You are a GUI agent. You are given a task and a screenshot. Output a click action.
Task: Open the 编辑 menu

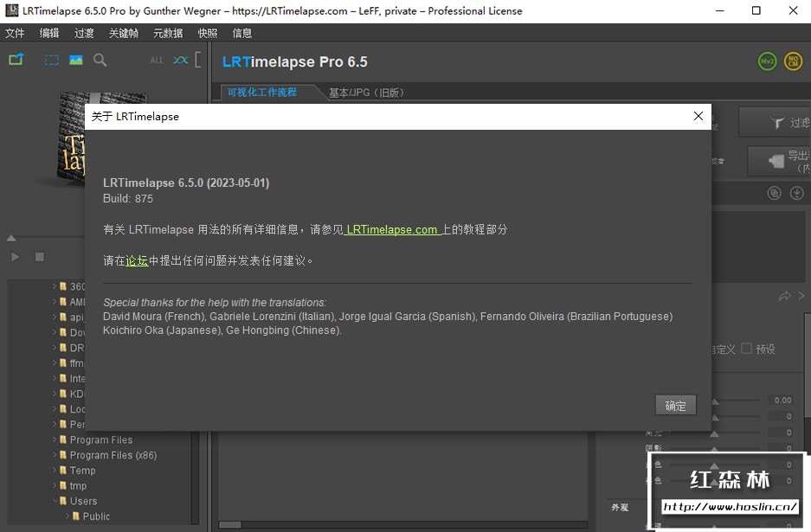tap(49, 33)
